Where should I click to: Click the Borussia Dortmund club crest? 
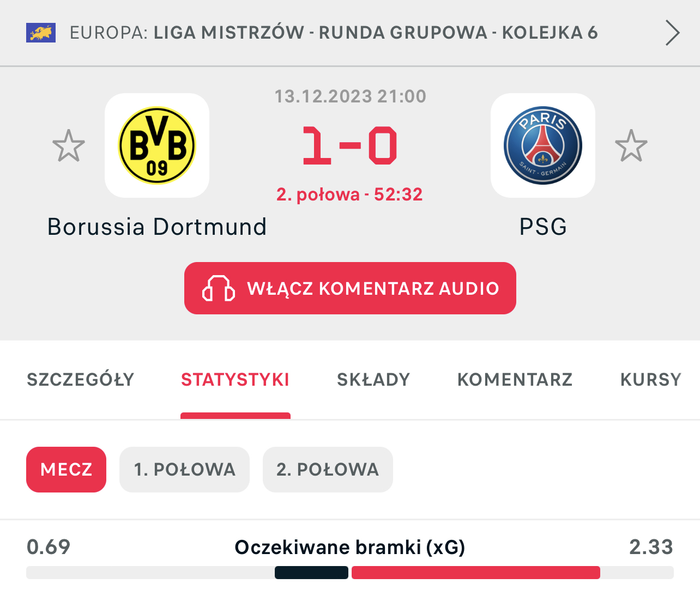click(157, 145)
